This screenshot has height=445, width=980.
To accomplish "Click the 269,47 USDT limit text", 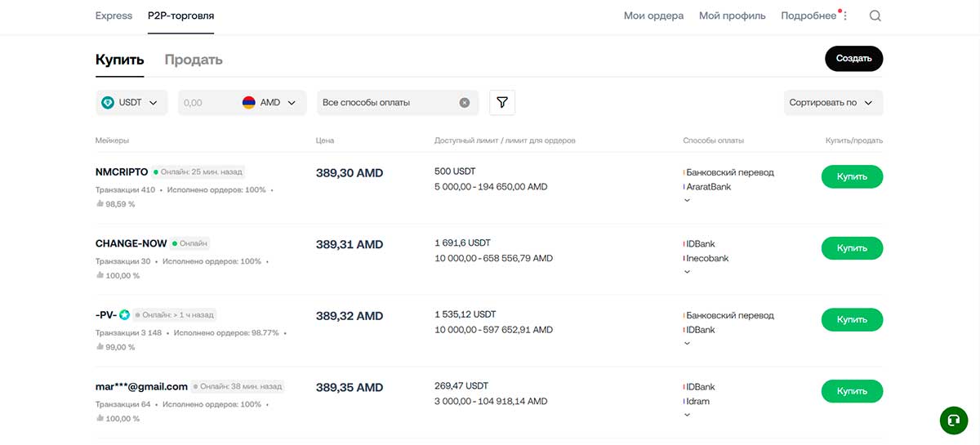I will click(x=461, y=385).
